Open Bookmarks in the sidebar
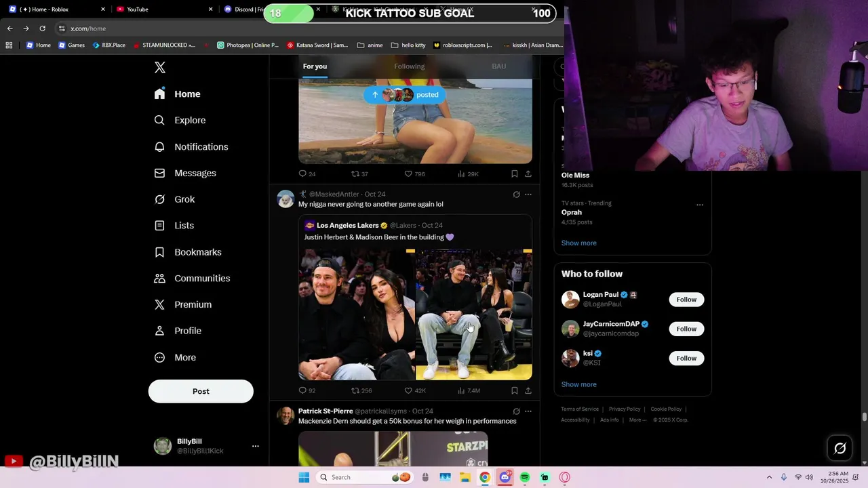 click(188, 252)
